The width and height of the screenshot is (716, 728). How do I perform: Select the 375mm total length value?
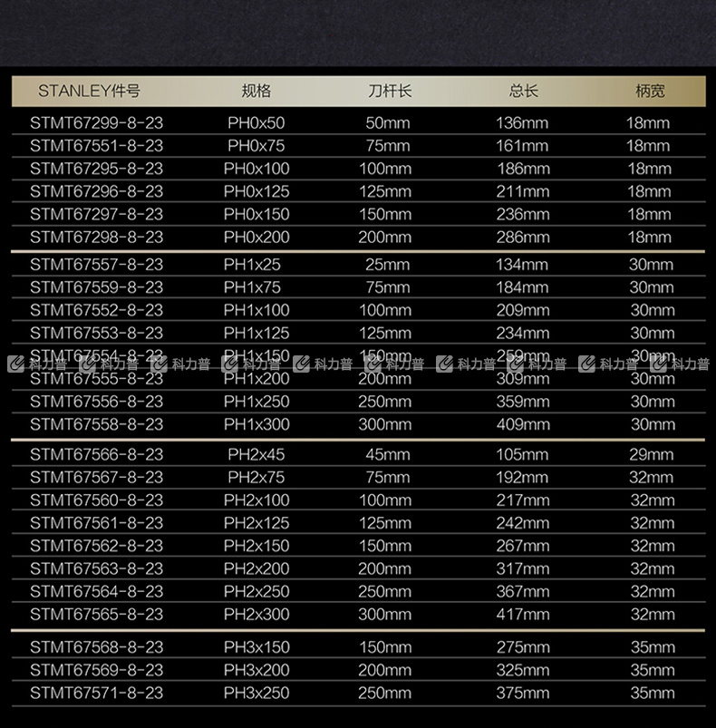coord(522,693)
